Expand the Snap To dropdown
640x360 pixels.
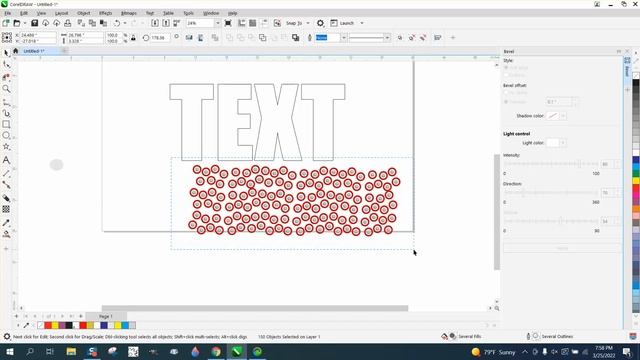click(x=308, y=23)
